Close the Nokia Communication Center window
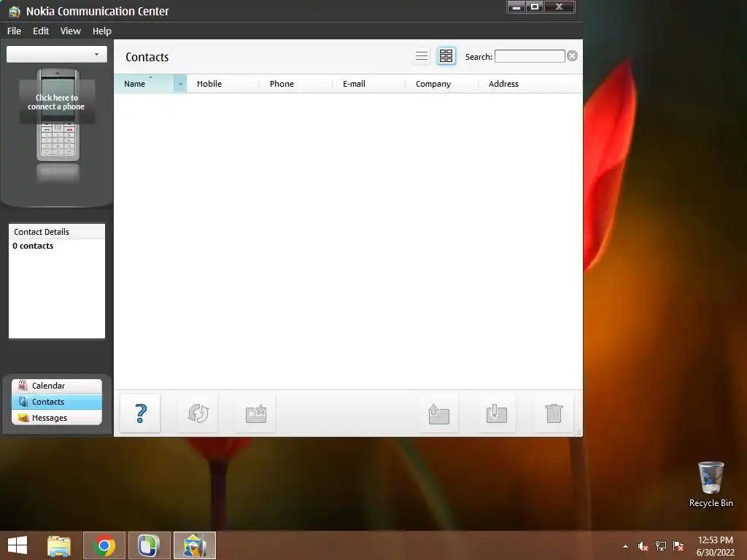This screenshot has width=747, height=560. (x=560, y=7)
